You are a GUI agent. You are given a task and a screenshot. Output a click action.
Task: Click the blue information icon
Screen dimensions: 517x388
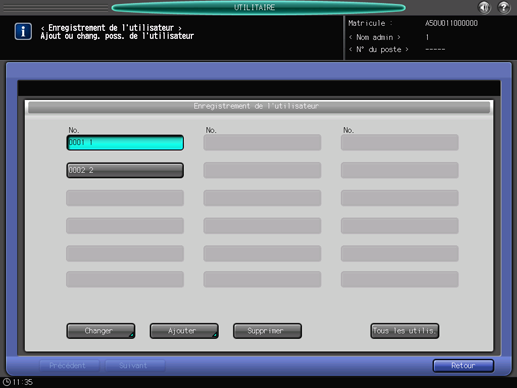click(23, 32)
